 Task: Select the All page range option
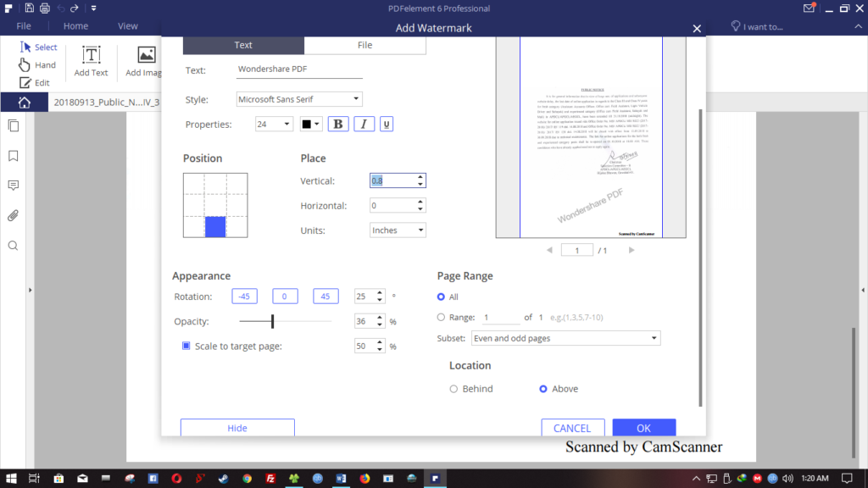tap(441, 297)
